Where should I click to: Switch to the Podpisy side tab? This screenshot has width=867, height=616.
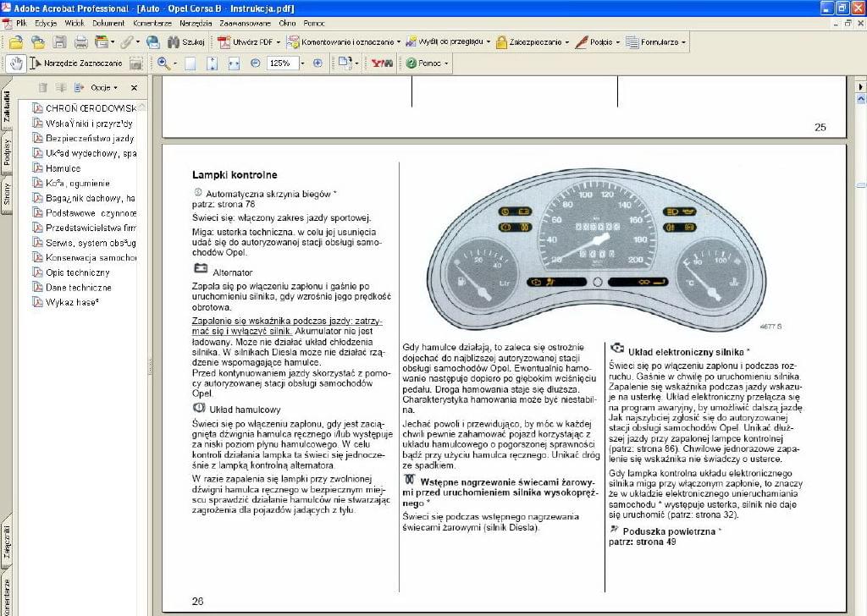[x=7, y=152]
